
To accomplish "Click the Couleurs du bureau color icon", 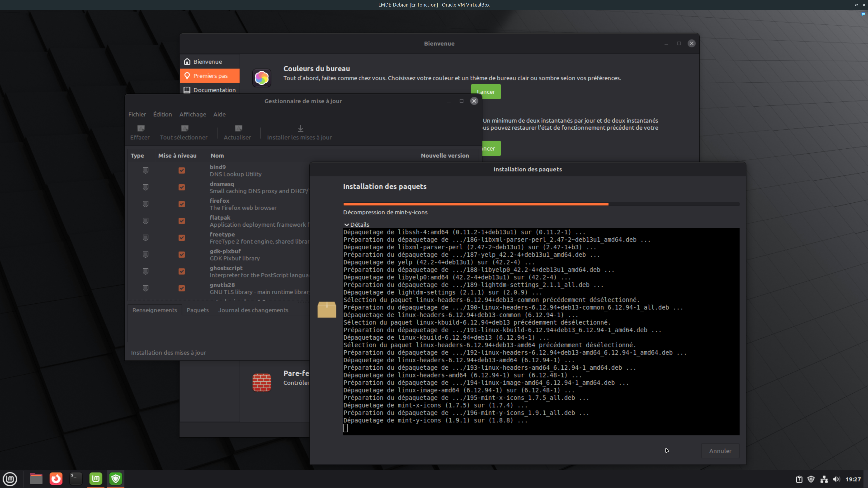I will 262,78.
